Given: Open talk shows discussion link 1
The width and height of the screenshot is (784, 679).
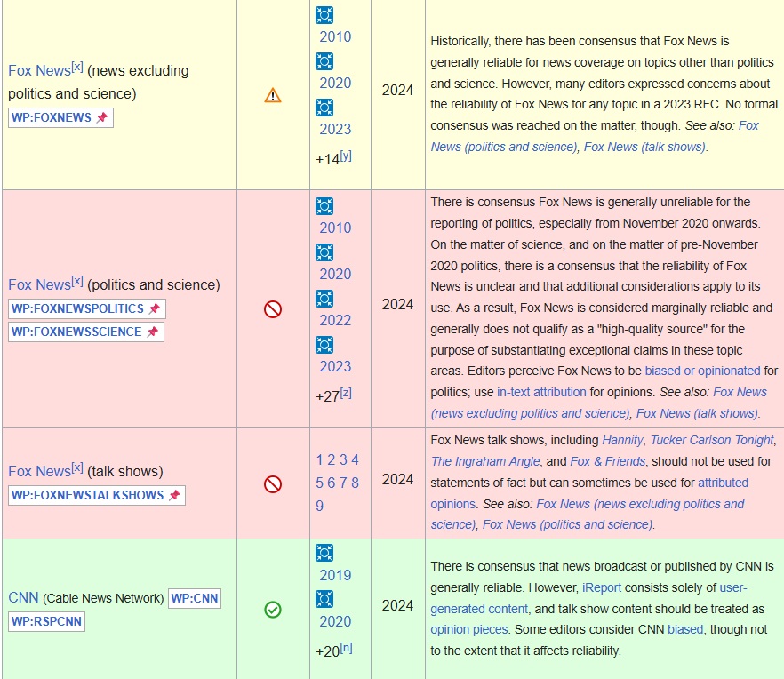Looking at the screenshot, I should point(319,459).
